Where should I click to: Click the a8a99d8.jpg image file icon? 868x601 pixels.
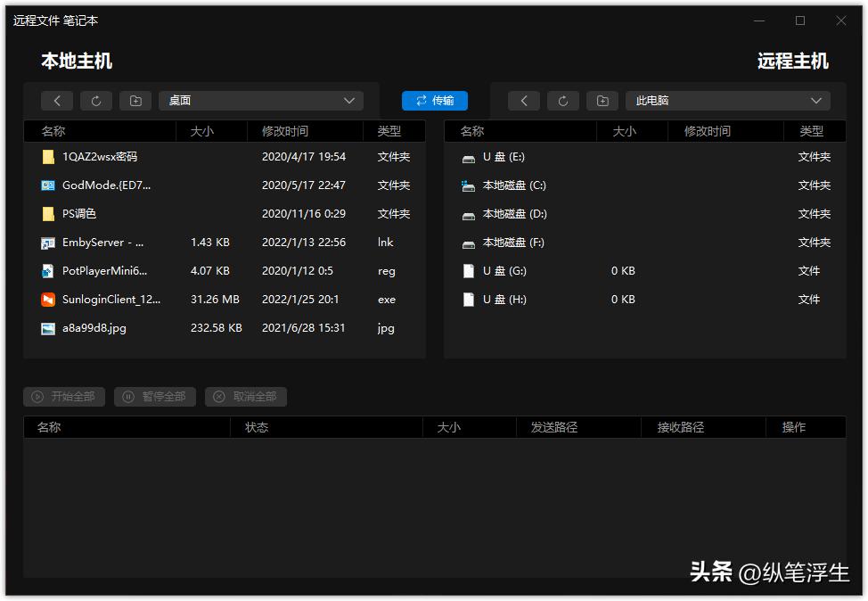pyautogui.click(x=47, y=328)
